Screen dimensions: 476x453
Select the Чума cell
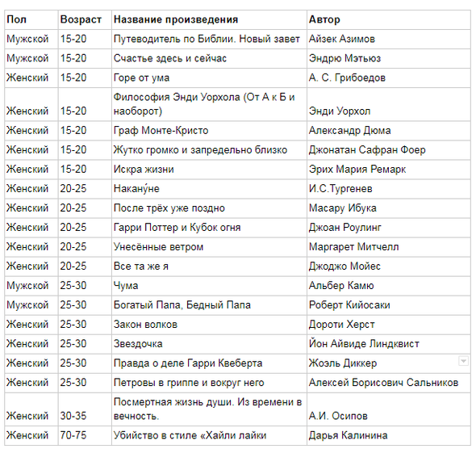coord(209,286)
